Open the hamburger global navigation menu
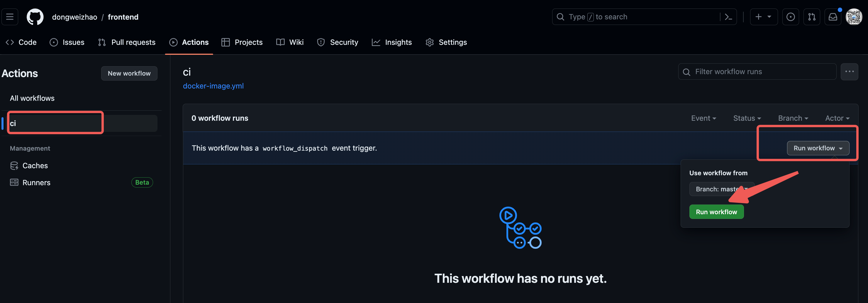The width and height of the screenshot is (868, 303). click(x=10, y=17)
